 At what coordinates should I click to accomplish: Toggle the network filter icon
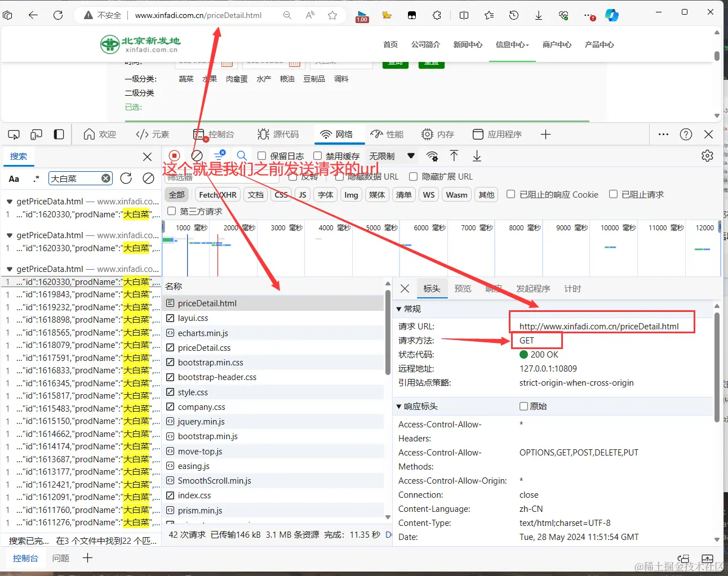(x=219, y=155)
